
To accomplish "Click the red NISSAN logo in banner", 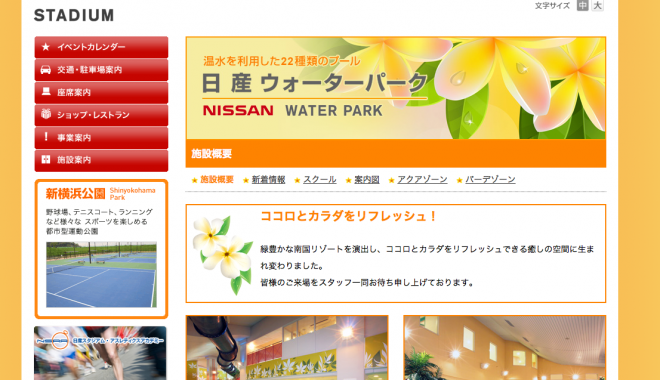I will (x=238, y=110).
